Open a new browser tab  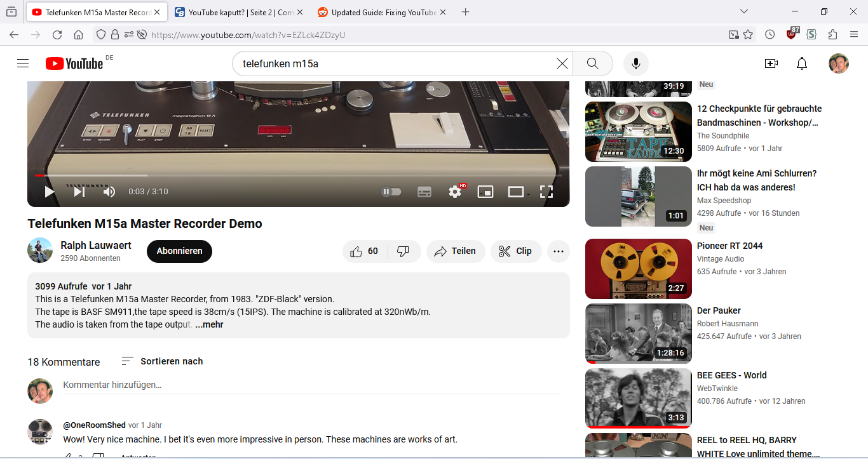466,12
